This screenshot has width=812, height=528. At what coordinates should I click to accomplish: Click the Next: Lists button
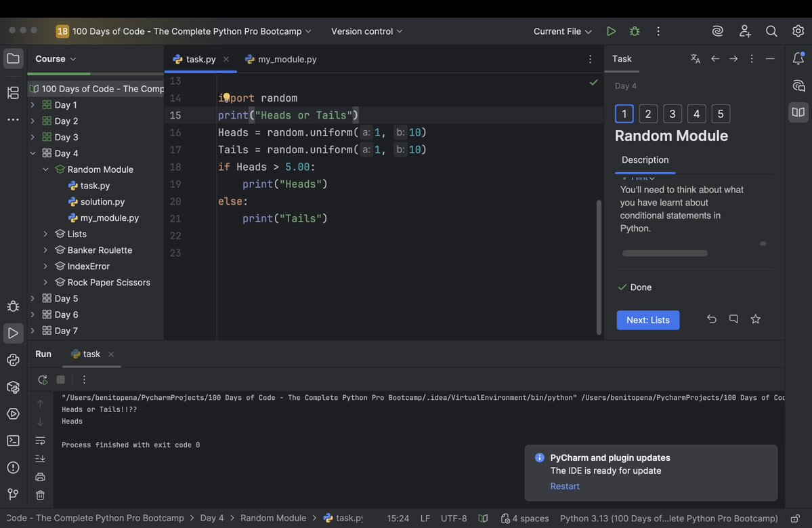[x=647, y=320]
